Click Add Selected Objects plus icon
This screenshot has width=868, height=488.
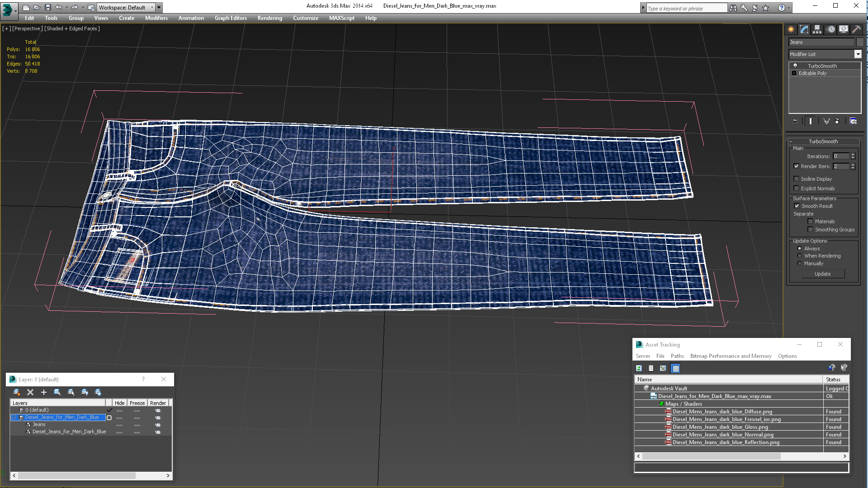coord(44,392)
